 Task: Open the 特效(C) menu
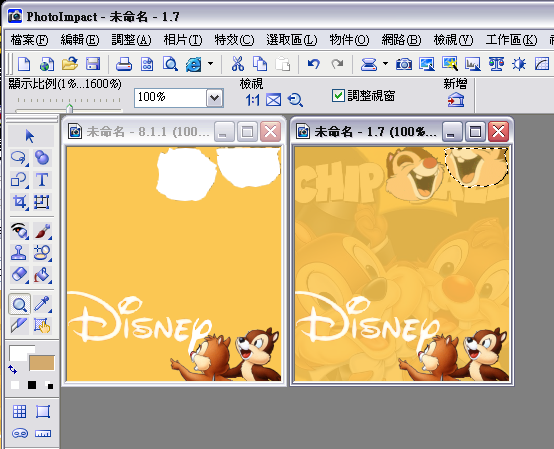[x=234, y=40]
